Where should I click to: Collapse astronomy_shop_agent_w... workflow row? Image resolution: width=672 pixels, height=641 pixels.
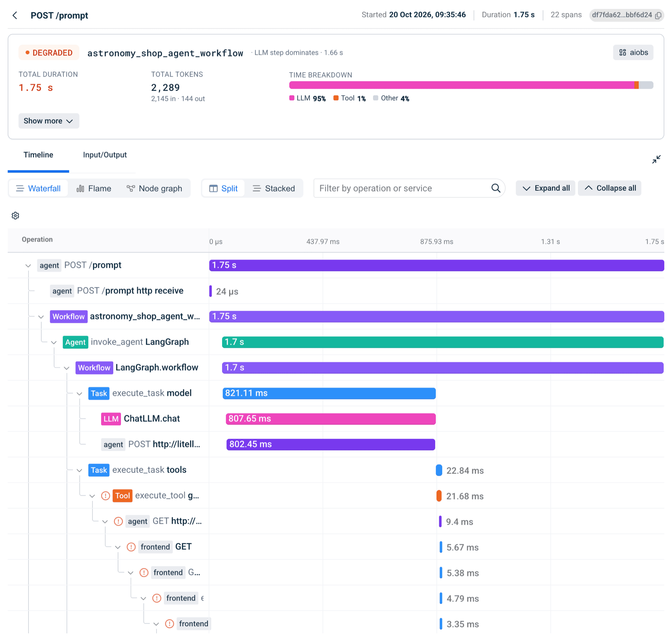click(41, 317)
